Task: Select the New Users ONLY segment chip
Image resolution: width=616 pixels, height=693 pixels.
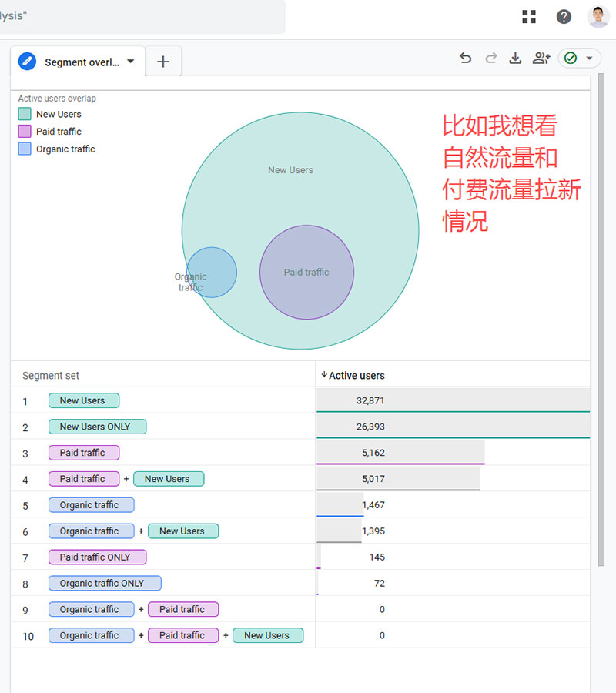Action: point(97,427)
